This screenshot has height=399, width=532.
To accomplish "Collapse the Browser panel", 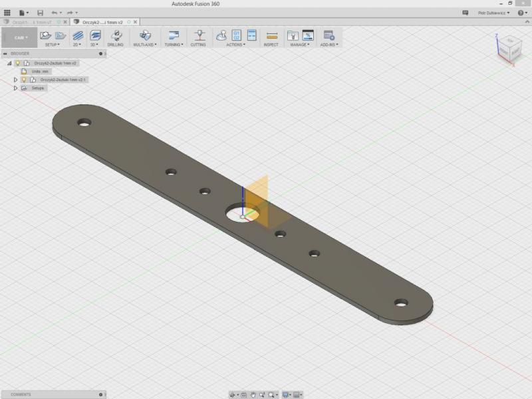I will click(x=5, y=53).
